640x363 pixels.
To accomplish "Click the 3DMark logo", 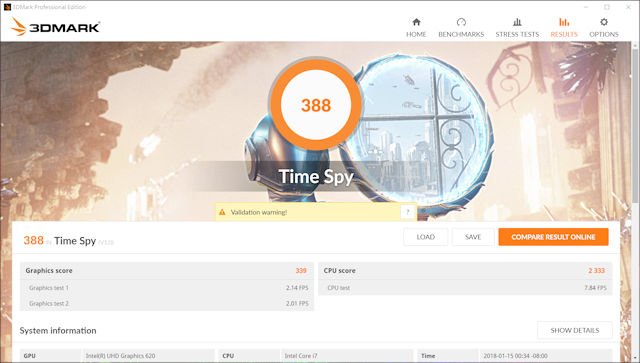I will [x=55, y=27].
